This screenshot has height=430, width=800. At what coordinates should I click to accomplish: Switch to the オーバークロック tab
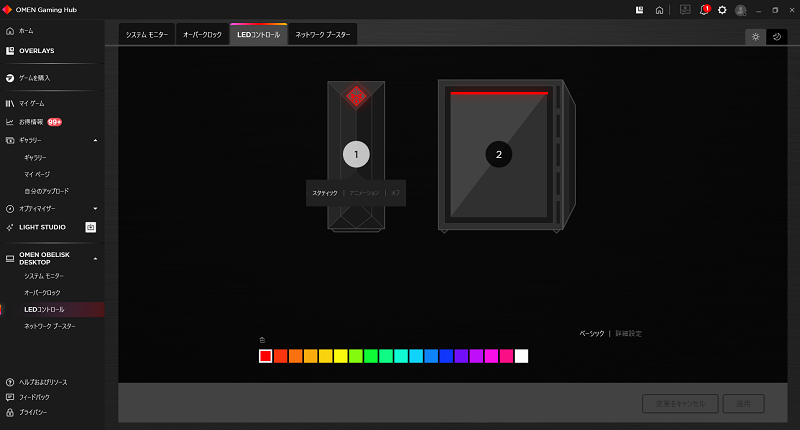tap(201, 35)
